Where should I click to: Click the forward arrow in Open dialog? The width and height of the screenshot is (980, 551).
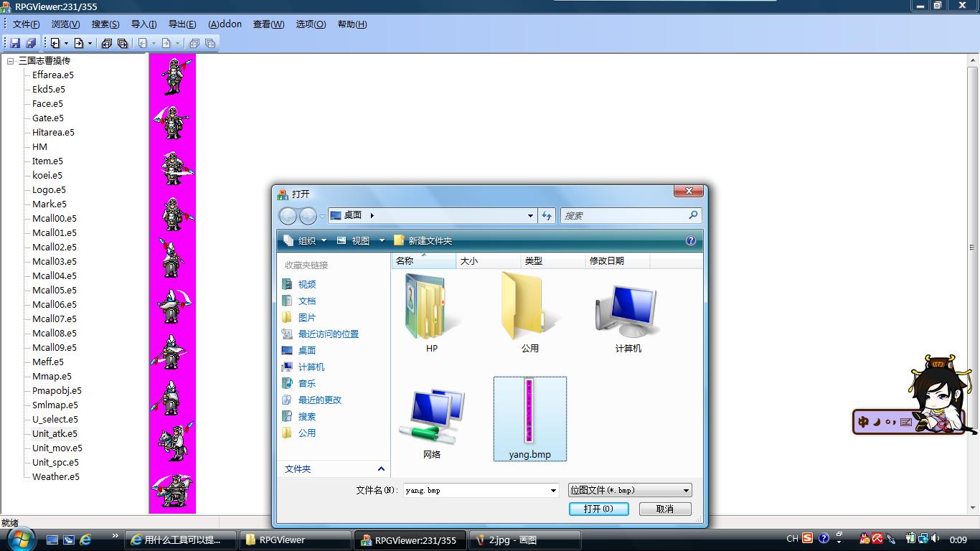pos(308,215)
